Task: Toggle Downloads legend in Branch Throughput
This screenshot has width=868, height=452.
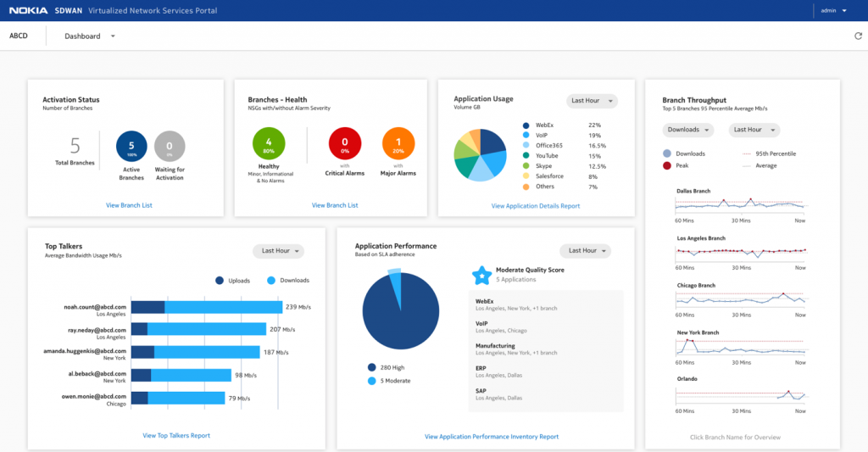Action: coord(684,154)
